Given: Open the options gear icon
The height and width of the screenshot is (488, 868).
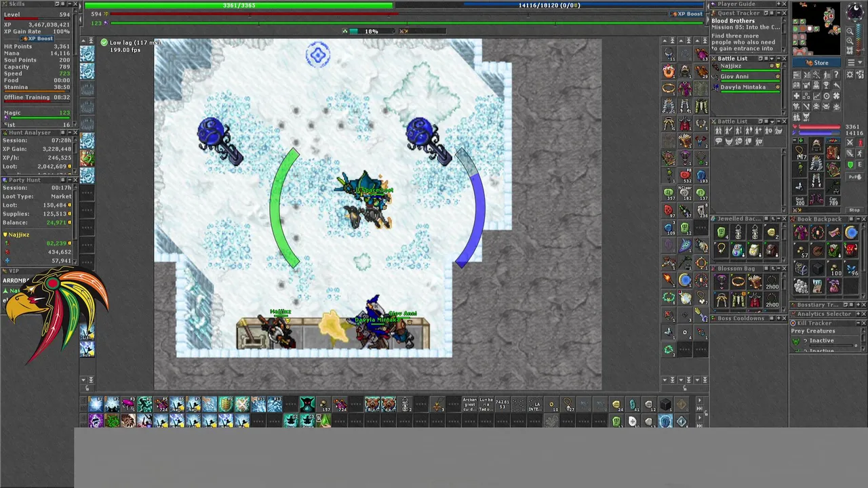Looking at the screenshot, I should coord(850,75).
